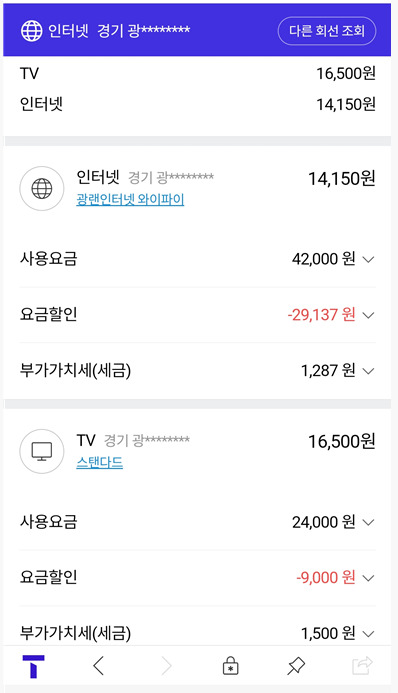This screenshot has height=693, width=398.
Task: Expand TV 부가가치세 1,500 원 details
Action: (x=198, y=633)
